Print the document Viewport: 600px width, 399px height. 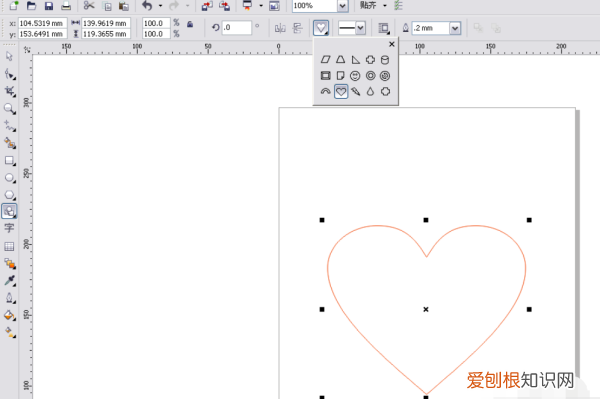coord(66,6)
